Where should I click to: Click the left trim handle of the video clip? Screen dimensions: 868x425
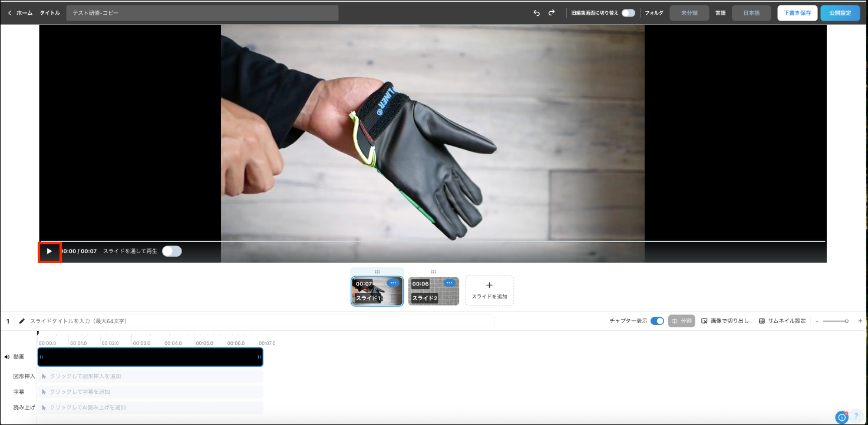coord(41,357)
